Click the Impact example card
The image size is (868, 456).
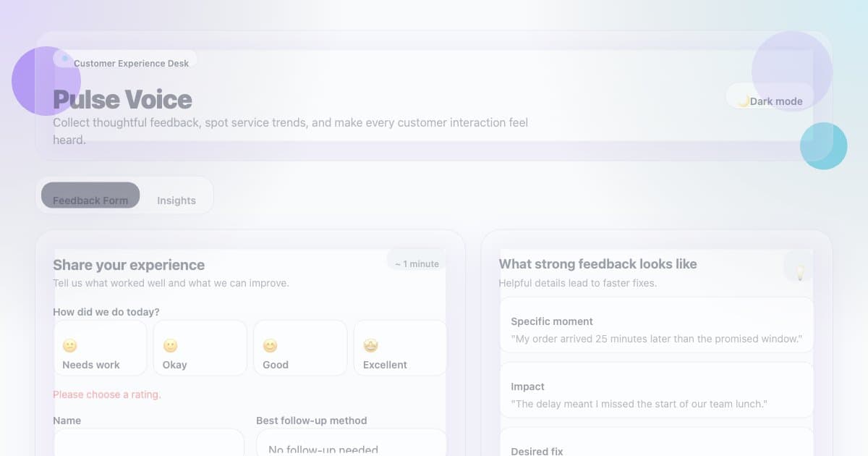[657, 391]
